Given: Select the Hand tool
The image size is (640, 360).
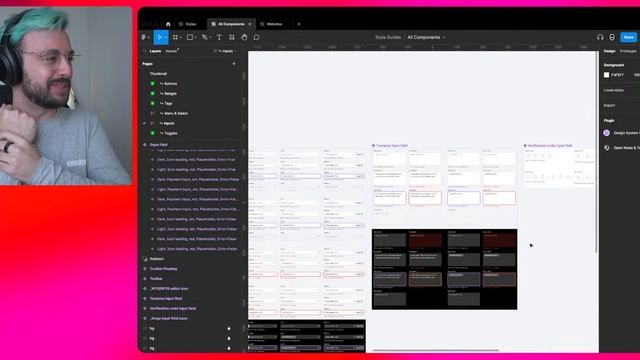Looking at the screenshot, I should (x=244, y=37).
